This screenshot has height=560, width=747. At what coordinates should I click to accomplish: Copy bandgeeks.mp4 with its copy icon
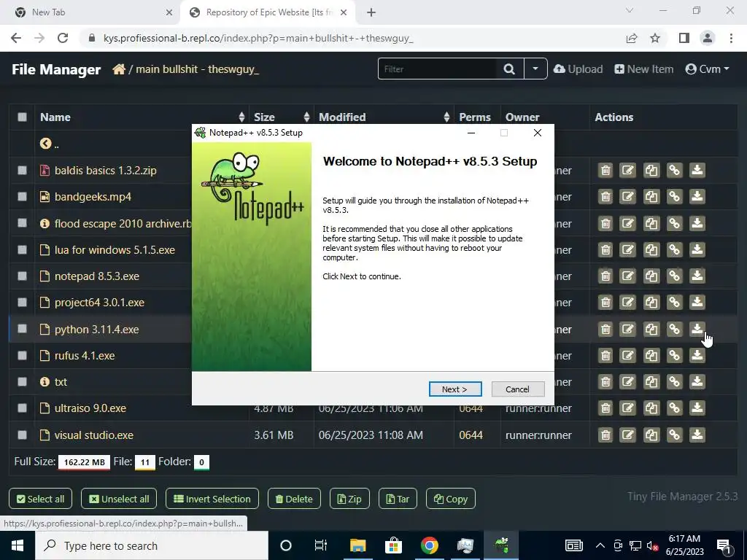point(651,197)
